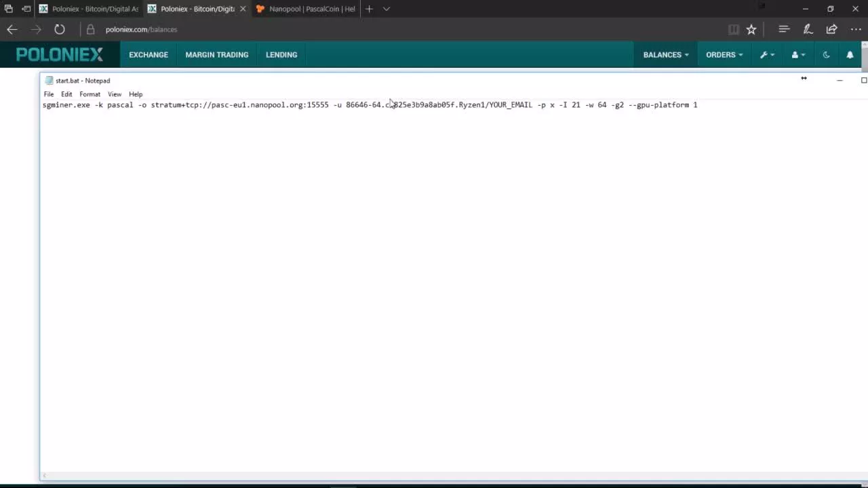Click the --gpu-platform argument text

[x=658, y=105]
